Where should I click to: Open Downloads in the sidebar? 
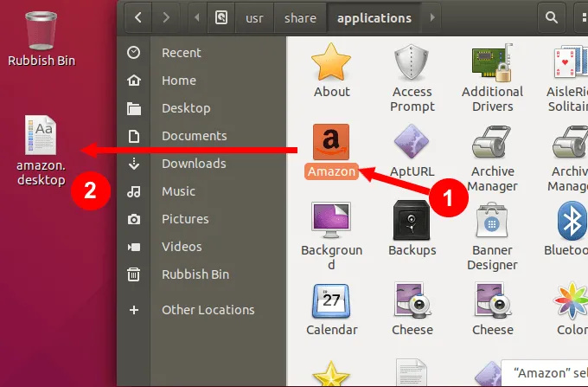[194, 164]
